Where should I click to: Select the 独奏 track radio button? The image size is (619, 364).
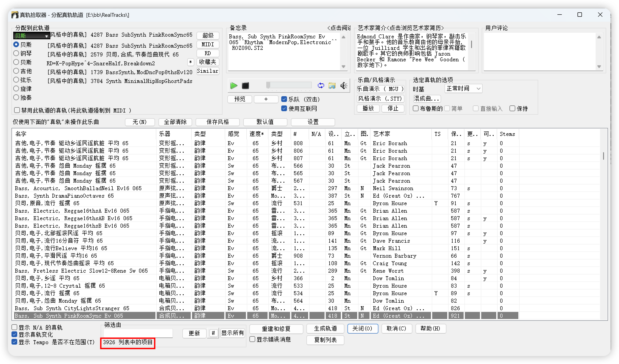[x=16, y=98]
